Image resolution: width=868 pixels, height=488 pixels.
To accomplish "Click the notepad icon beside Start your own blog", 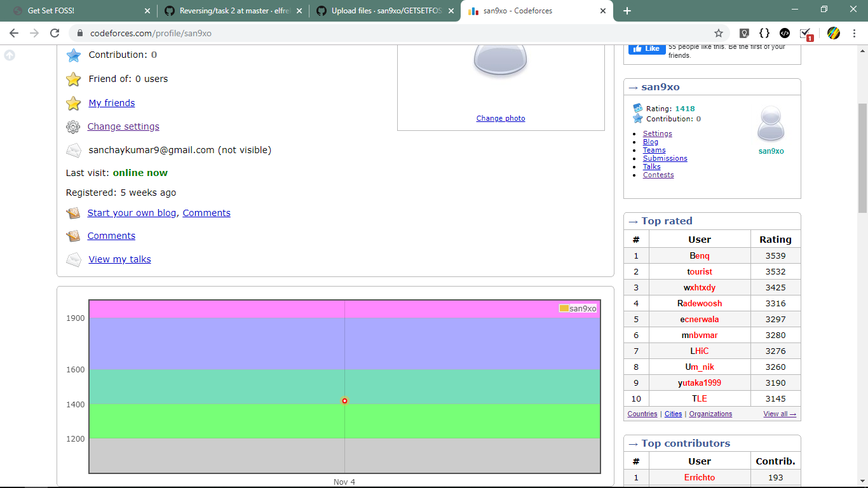I will tap(73, 213).
